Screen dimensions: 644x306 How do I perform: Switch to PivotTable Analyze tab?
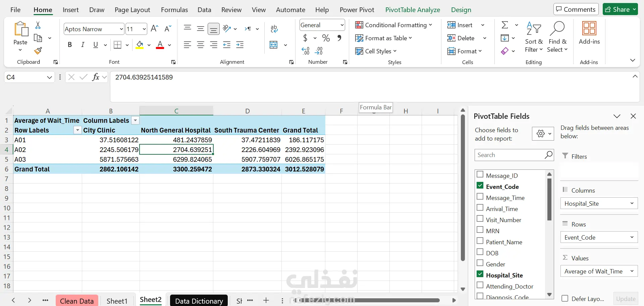(x=413, y=10)
